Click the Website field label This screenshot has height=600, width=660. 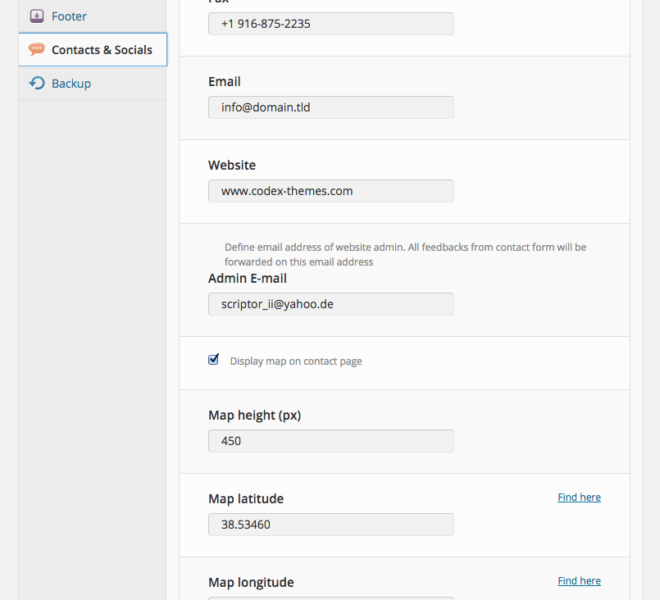(x=232, y=165)
